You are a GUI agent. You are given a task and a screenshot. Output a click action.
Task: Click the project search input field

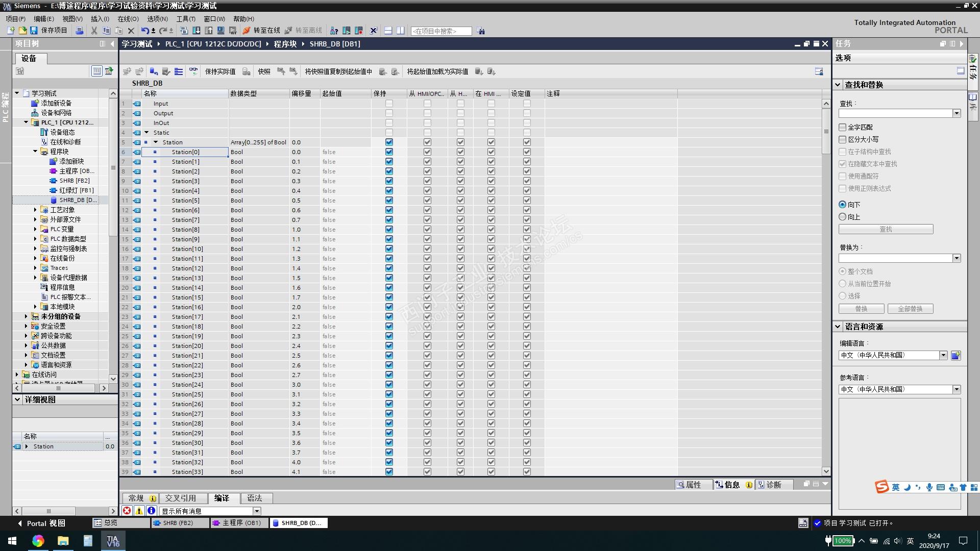441,31
